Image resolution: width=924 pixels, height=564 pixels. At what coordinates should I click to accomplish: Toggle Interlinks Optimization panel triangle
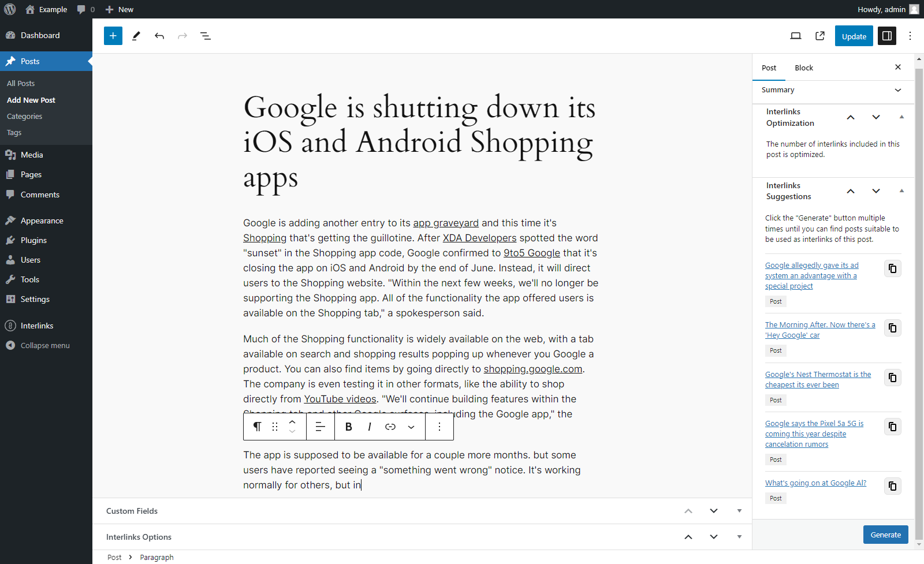[x=901, y=117]
